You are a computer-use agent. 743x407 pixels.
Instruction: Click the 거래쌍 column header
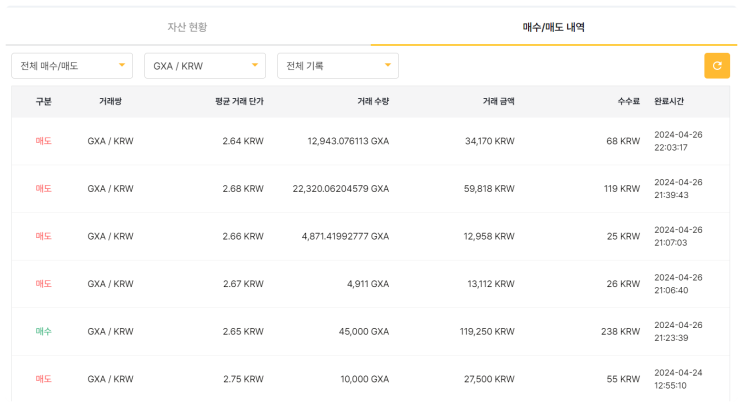(x=110, y=101)
